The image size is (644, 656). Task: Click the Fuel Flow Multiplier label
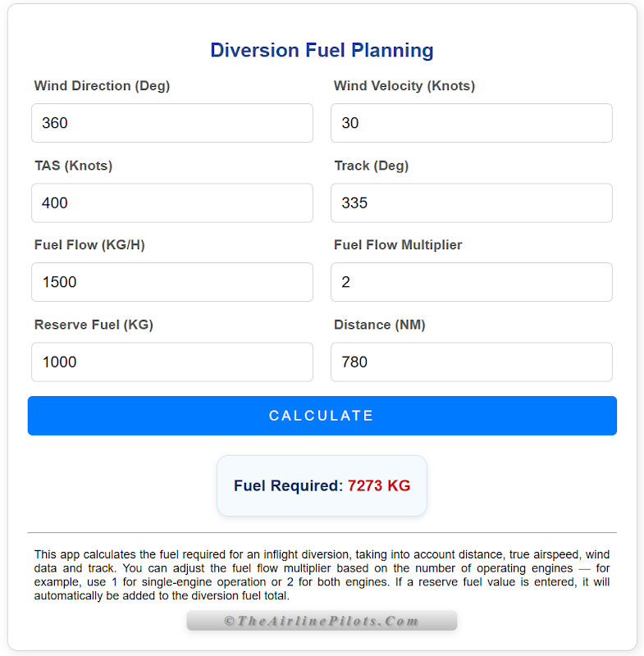398,245
